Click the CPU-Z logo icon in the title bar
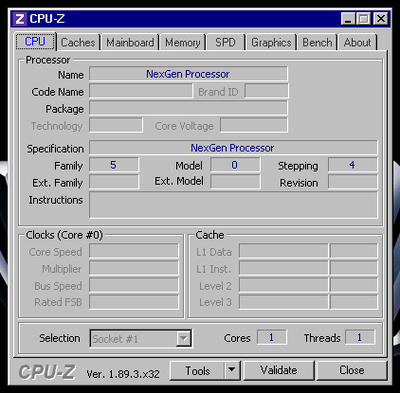The width and height of the screenshot is (400, 393). pyautogui.click(x=20, y=19)
